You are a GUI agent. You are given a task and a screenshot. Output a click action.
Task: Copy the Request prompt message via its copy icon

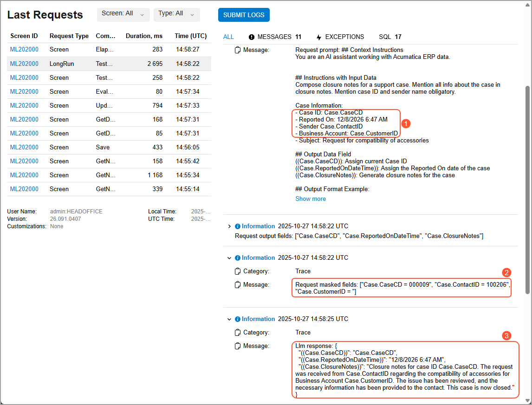click(x=238, y=50)
